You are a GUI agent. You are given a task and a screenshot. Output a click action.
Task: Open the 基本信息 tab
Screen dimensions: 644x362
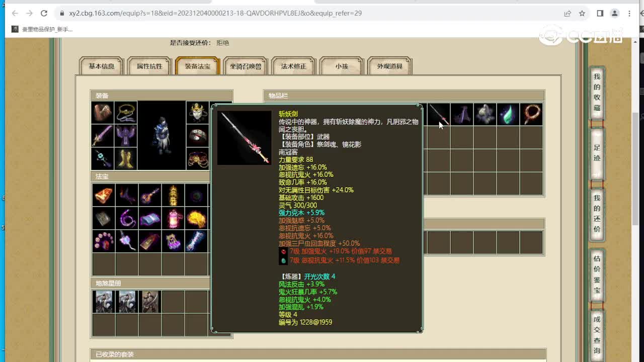pyautogui.click(x=102, y=66)
